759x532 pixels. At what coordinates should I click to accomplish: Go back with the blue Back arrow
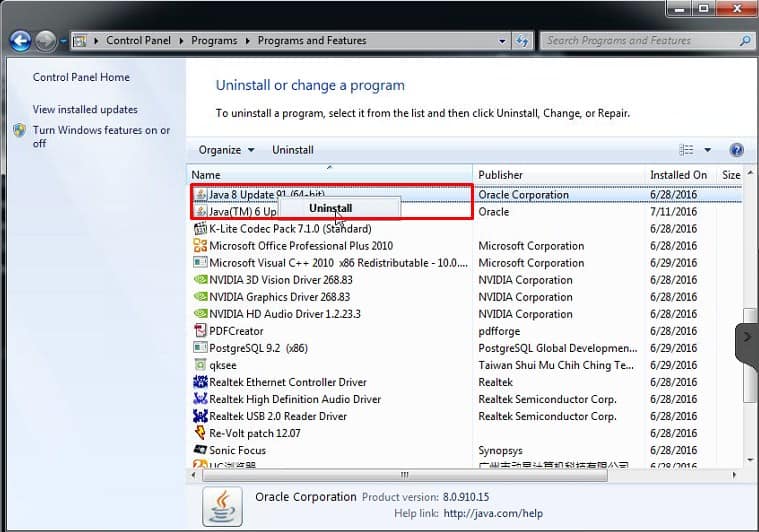point(20,41)
